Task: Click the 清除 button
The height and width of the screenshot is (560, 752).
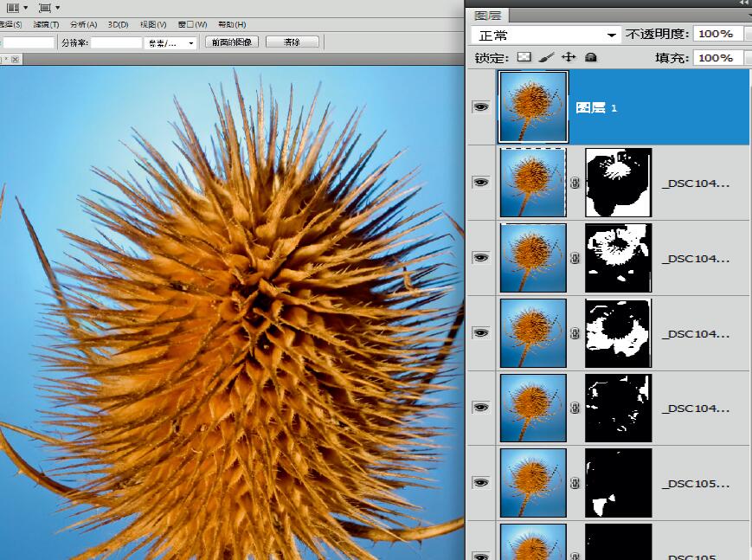Action: (x=292, y=42)
